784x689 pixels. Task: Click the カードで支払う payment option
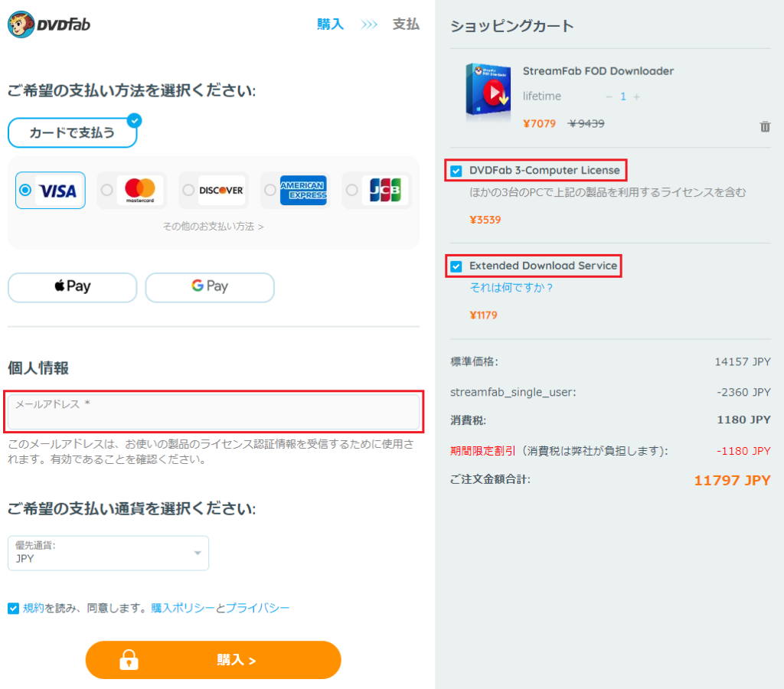73,132
